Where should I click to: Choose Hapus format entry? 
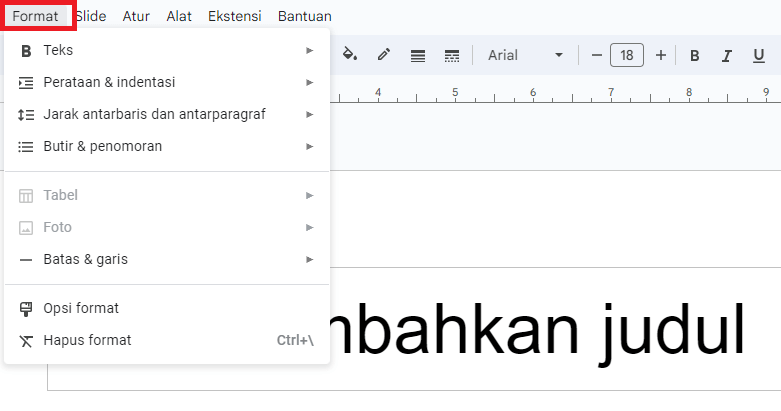[x=167, y=340]
